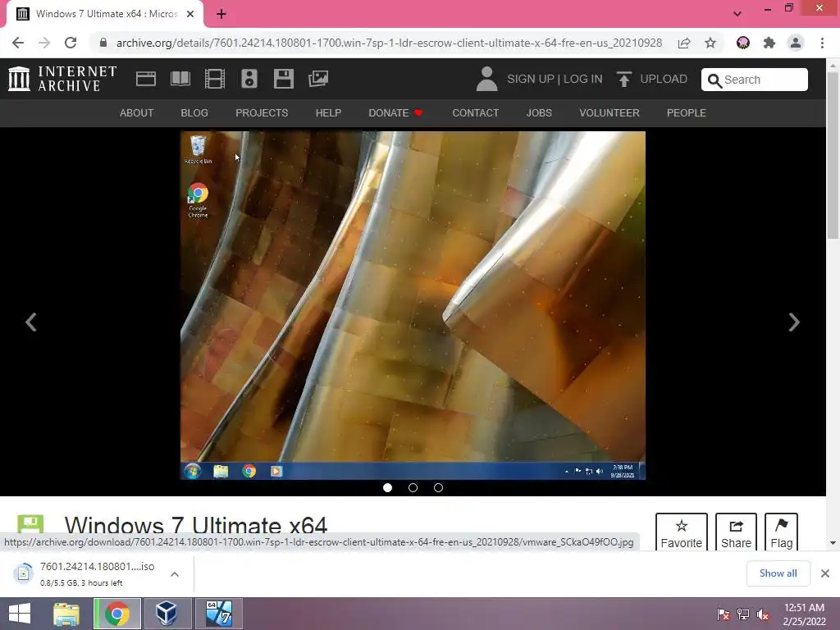Click the Windows 7 desktop screenshot image
This screenshot has height=630, width=840.
[x=413, y=305]
